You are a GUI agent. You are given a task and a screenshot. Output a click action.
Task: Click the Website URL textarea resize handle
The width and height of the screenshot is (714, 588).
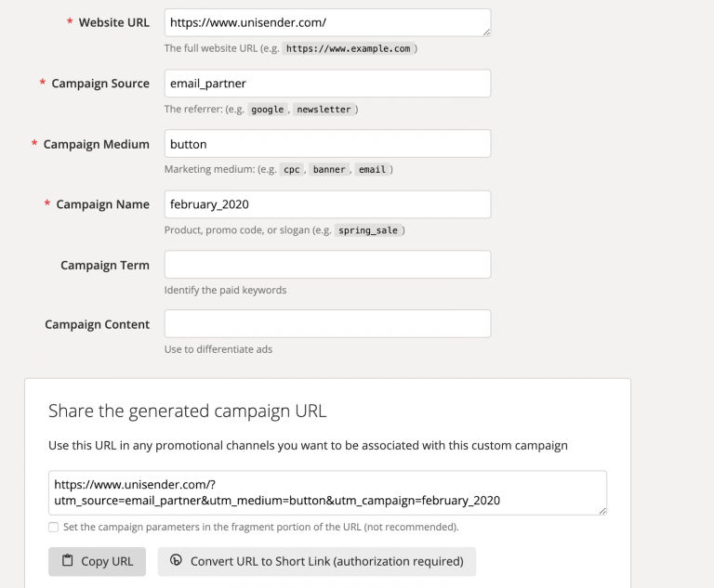pos(486,32)
